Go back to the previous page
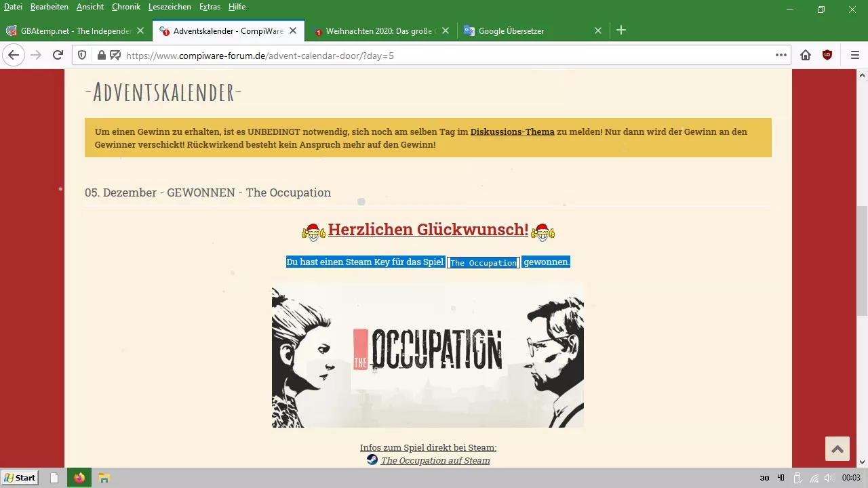The width and height of the screenshot is (868, 488). (14, 55)
